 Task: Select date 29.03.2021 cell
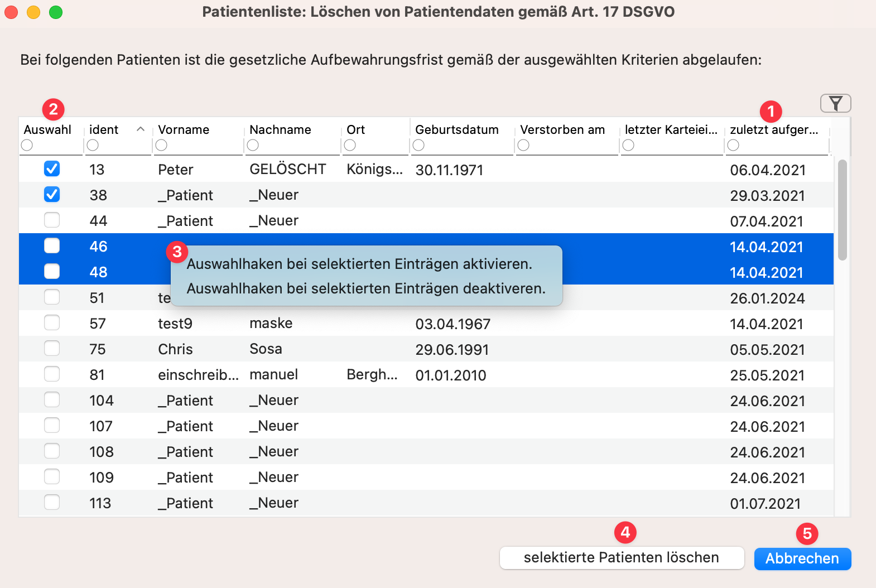[x=767, y=196]
